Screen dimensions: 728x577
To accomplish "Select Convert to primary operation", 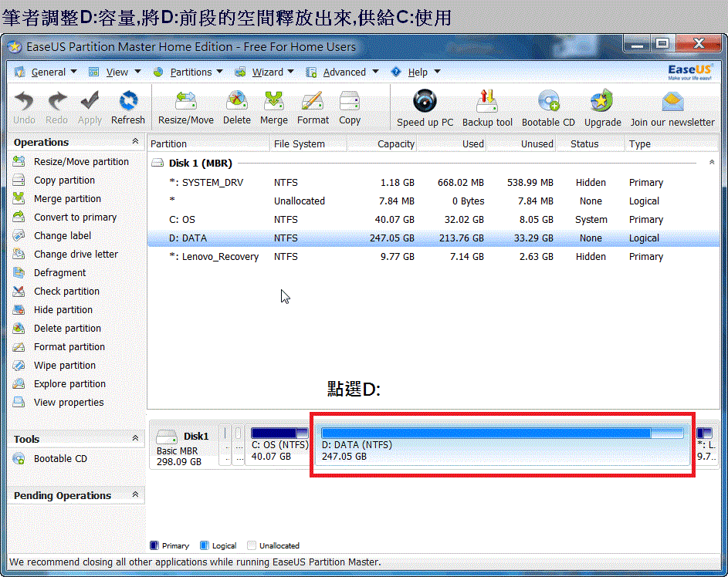I will 65,217.
